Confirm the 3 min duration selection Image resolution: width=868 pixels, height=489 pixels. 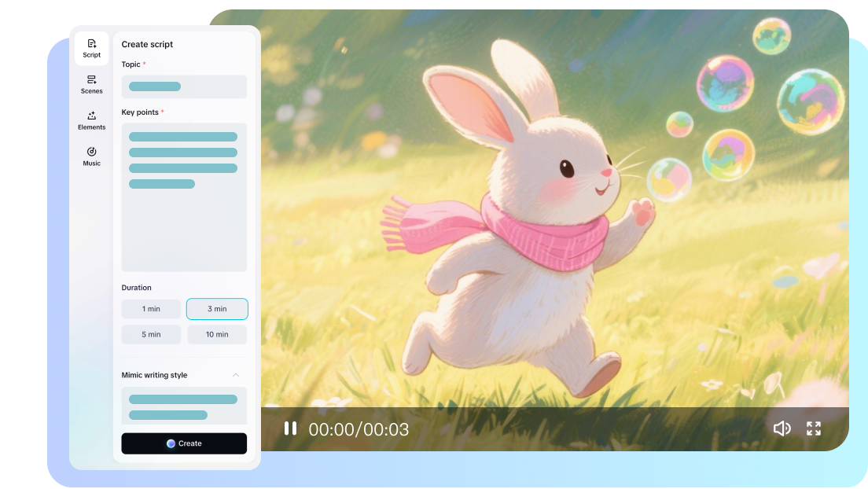217,308
